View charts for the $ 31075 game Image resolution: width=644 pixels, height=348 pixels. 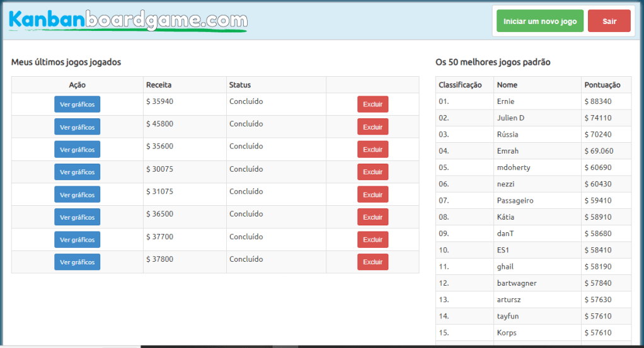pos(77,195)
